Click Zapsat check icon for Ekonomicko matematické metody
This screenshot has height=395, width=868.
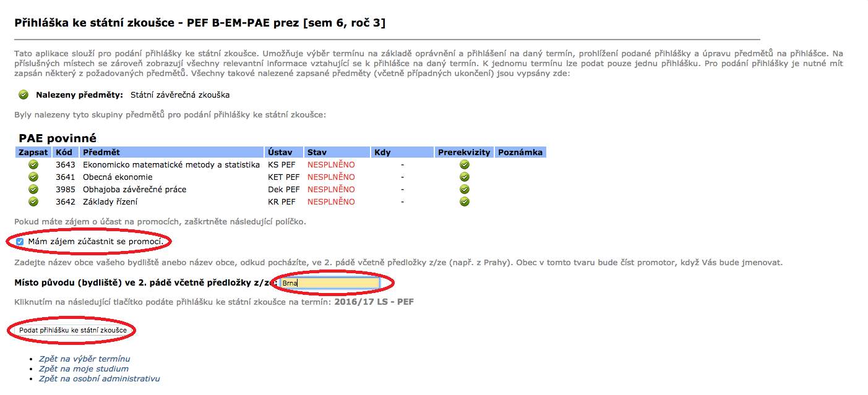(33, 165)
